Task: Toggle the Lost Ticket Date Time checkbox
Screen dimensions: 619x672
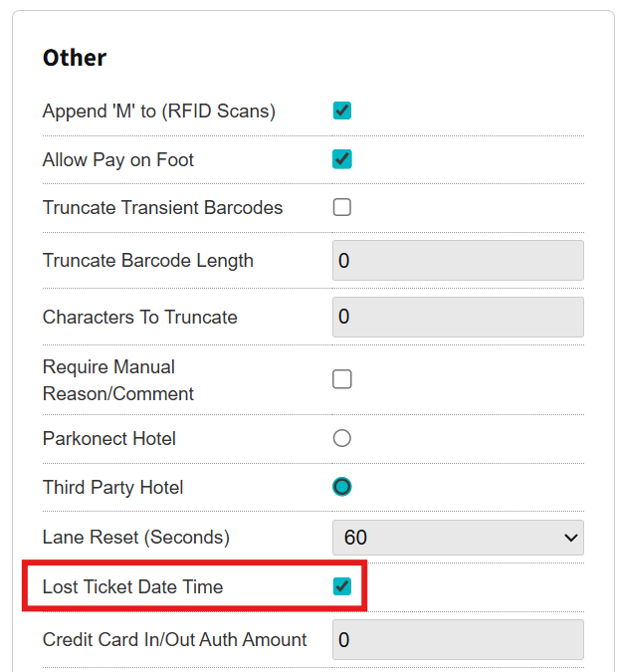Action: [x=342, y=586]
